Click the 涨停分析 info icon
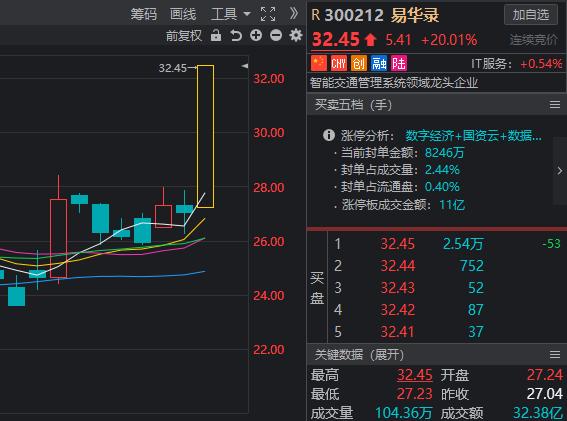The height and width of the screenshot is (421, 567). tap(329, 136)
